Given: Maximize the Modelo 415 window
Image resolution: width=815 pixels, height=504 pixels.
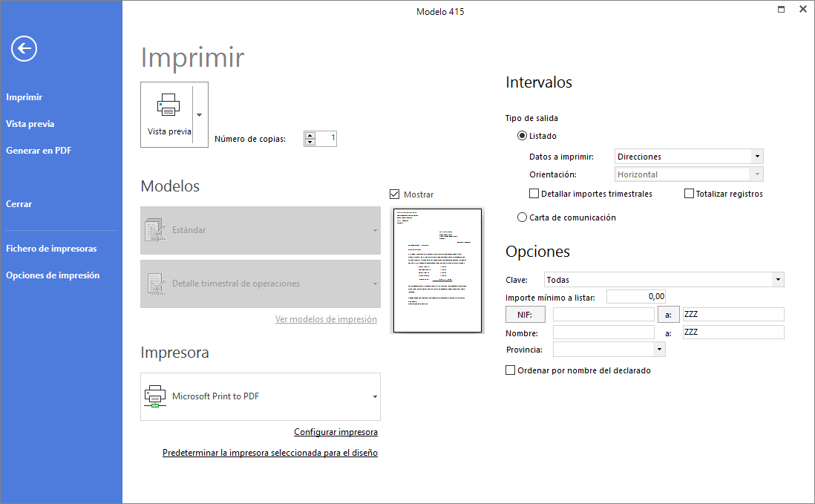Looking at the screenshot, I should coord(781,10).
